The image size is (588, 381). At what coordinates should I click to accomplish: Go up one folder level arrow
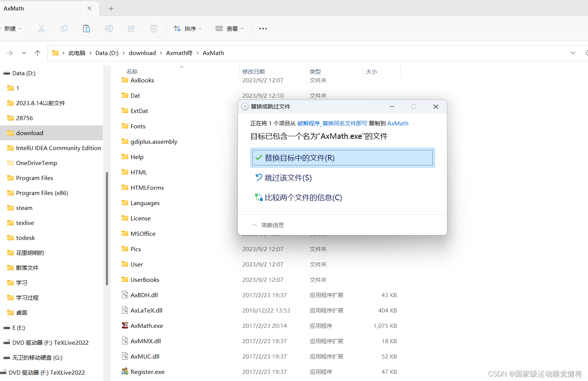click(x=37, y=53)
